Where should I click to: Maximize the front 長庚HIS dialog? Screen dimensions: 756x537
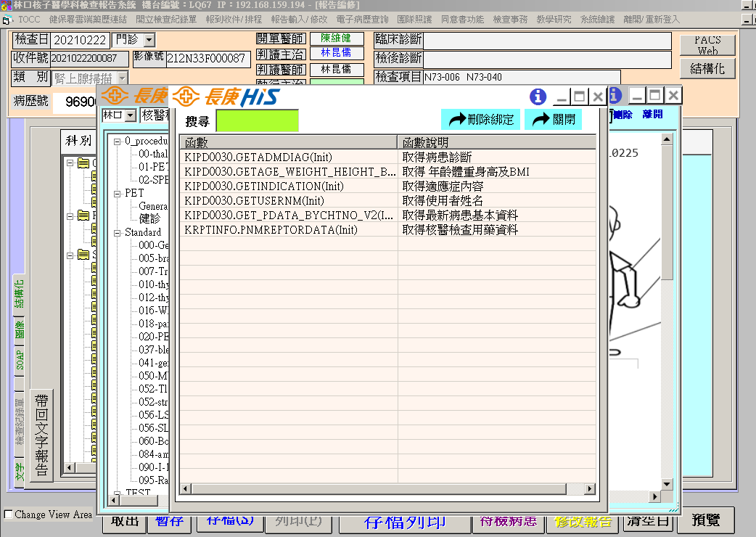(579, 97)
